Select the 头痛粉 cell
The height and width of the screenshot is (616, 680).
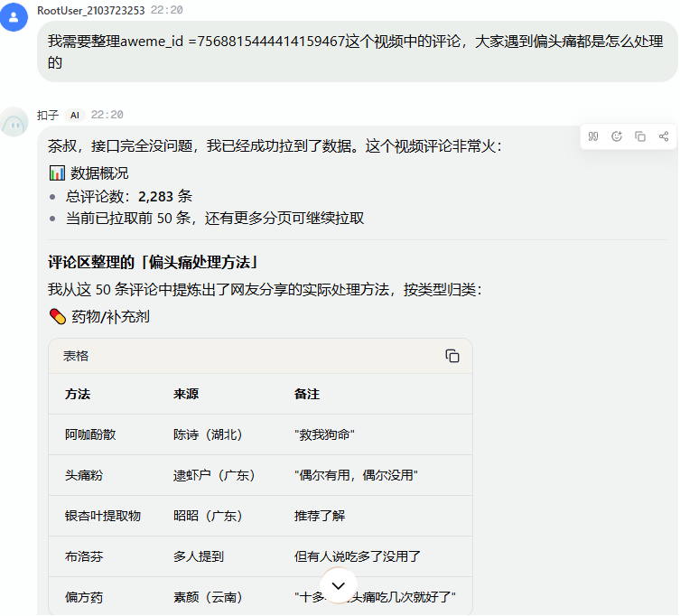click(x=84, y=475)
